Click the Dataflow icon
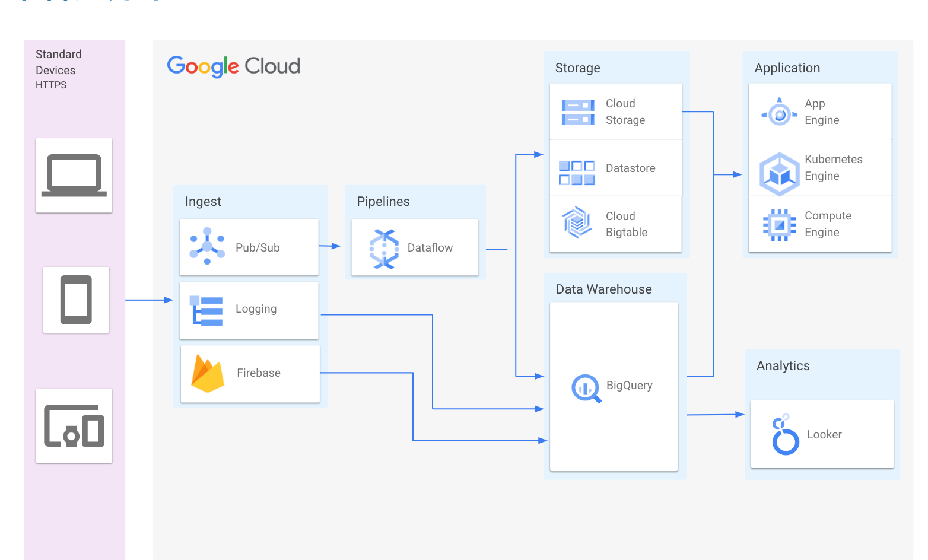Image resolution: width=928 pixels, height=560 pixels. (x=384, y=249)
